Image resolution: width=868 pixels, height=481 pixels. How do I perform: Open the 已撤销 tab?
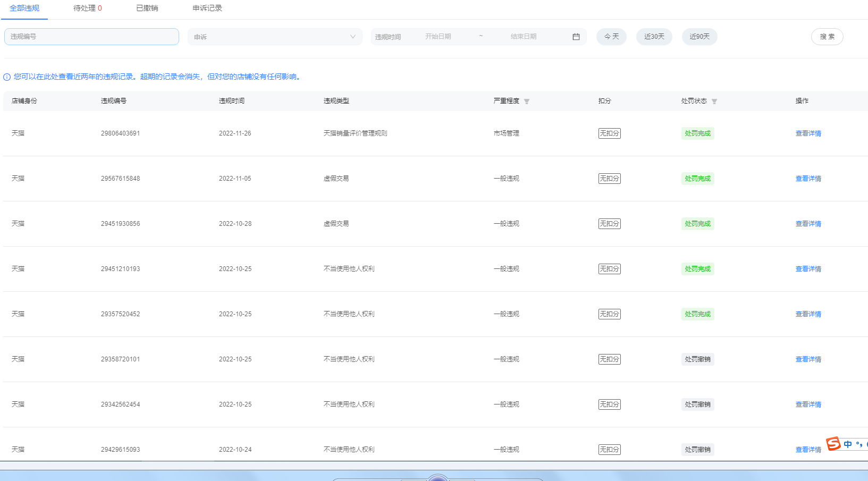[147, 8]
